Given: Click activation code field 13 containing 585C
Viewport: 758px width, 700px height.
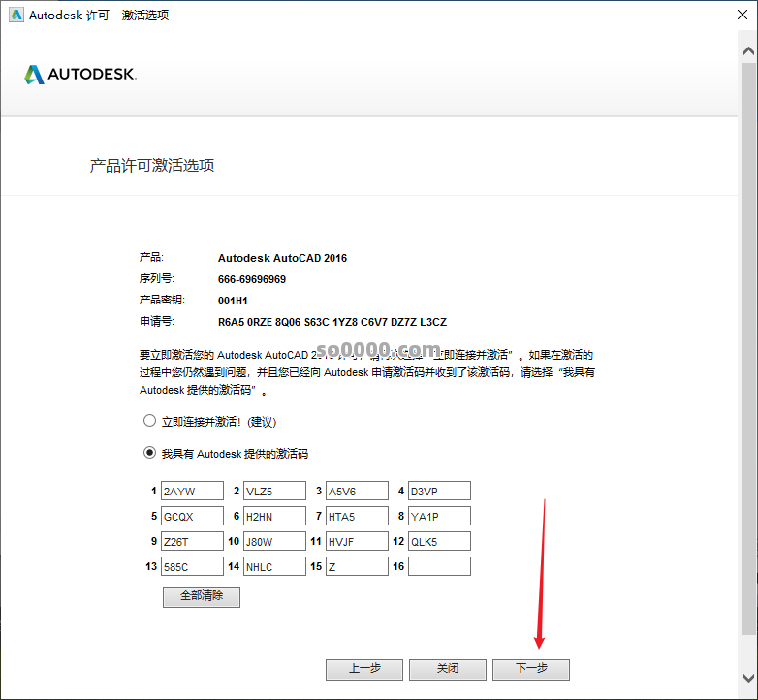Looking at the screenshot, I should pyautogui.click(x=192, y=566).
